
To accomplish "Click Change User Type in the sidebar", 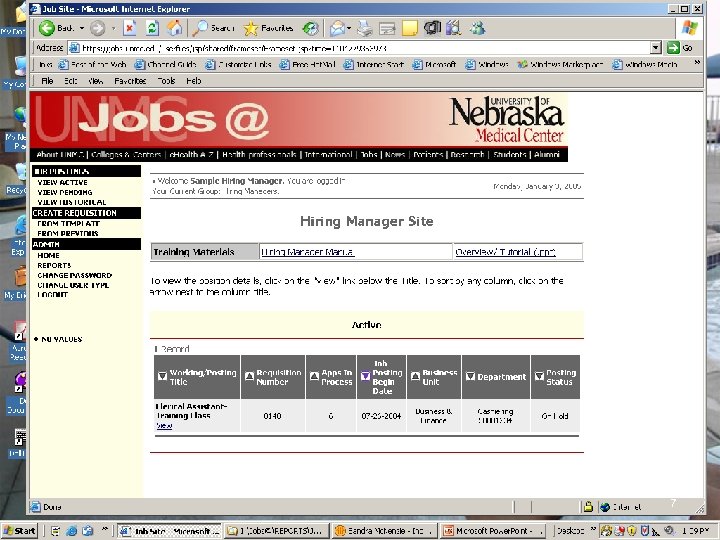I will (x=73, y=285).
